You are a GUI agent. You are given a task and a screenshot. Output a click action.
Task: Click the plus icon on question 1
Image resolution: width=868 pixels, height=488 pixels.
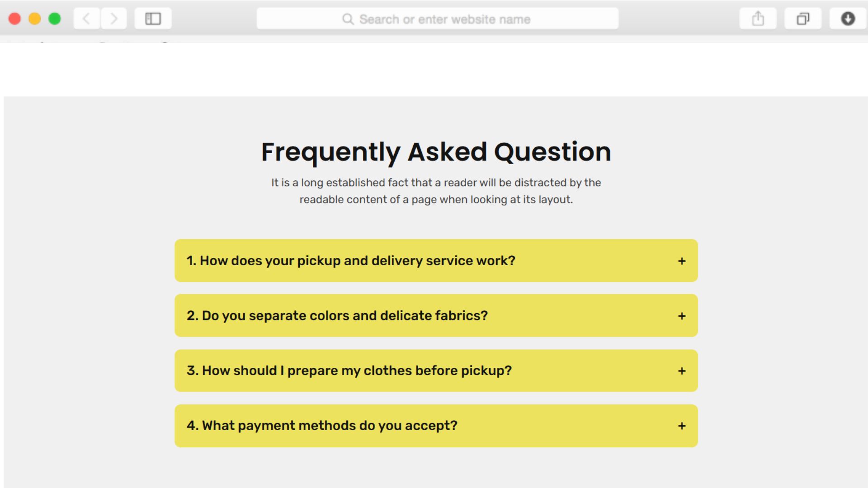tap(682, 261)
